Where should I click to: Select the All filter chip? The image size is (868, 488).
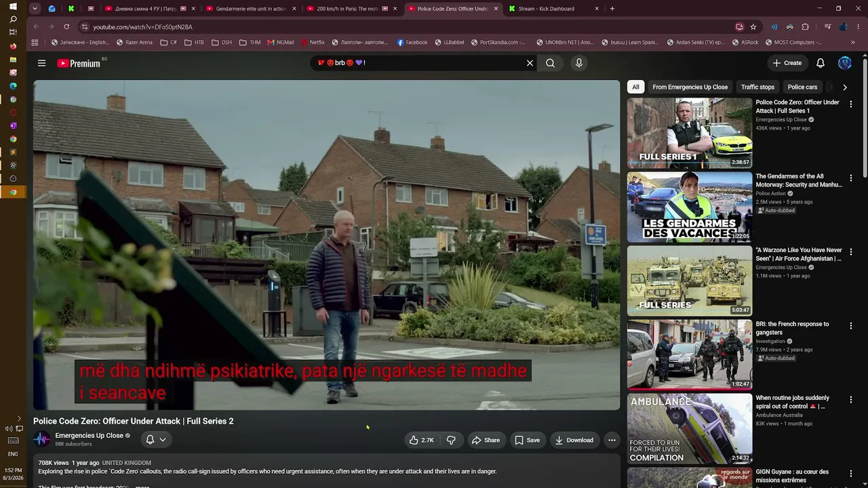[x=635, y=87]
